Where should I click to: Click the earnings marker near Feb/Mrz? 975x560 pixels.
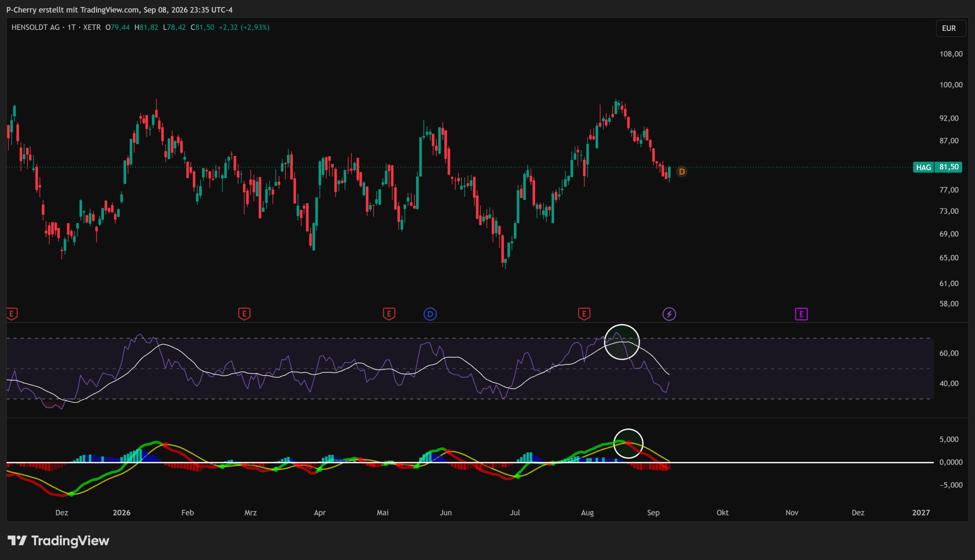(x=245, y=314)
